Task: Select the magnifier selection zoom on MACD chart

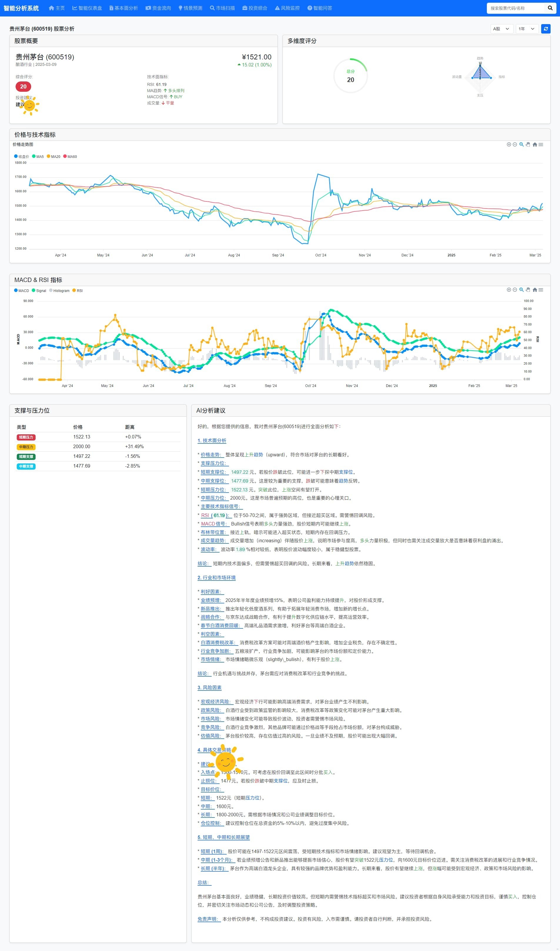Action: click(x=521, y=290)
